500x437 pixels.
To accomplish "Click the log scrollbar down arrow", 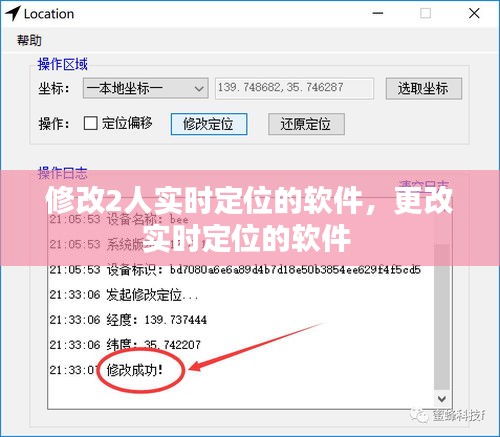I will pyautogui.click(x=442, y=399).
